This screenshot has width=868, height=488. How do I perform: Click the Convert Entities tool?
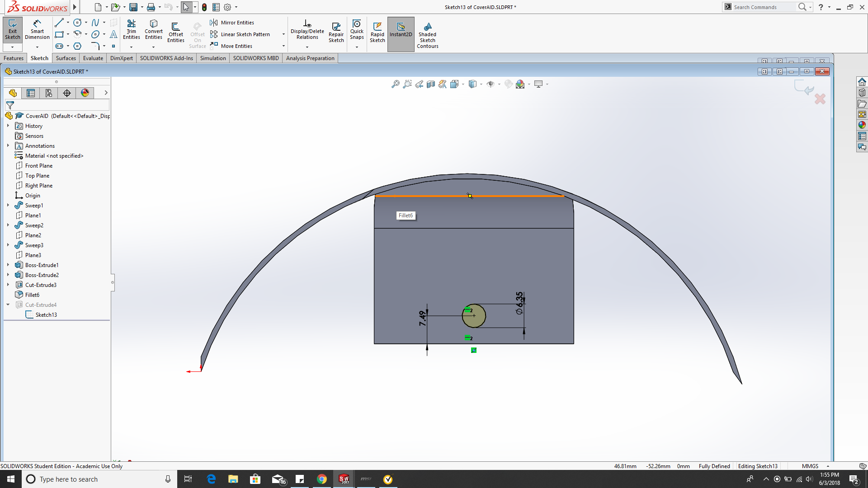click(x=154, y=31)
